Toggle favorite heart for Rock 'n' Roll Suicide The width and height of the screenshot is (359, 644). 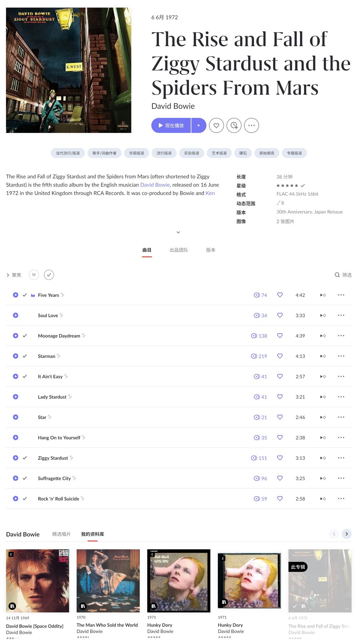coord(280,499)
